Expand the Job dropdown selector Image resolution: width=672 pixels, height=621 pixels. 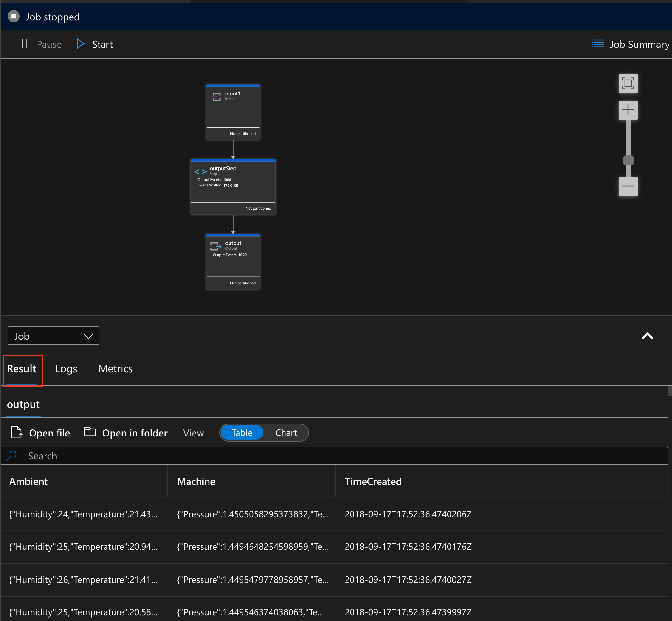(x=53, y=336)
